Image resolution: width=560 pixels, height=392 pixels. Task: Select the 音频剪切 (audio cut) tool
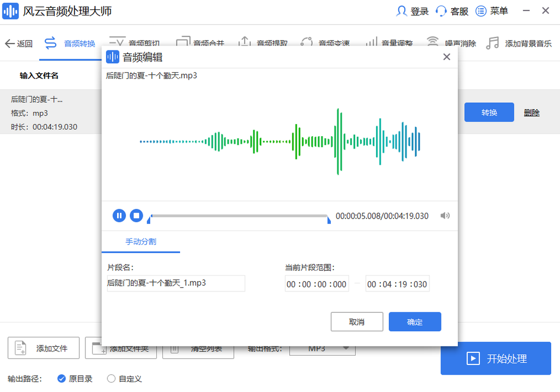click(140, 43)
